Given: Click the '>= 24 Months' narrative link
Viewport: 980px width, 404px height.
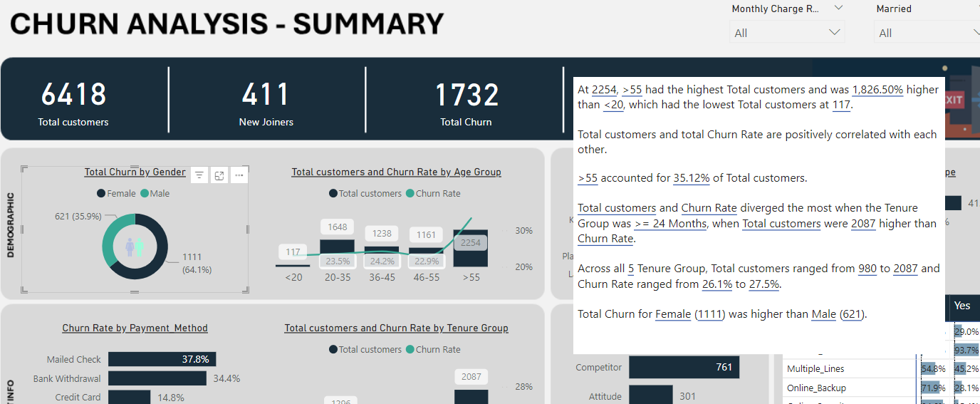Looking at the screenshot, I should pyautogui.click(x=670, y=223).
